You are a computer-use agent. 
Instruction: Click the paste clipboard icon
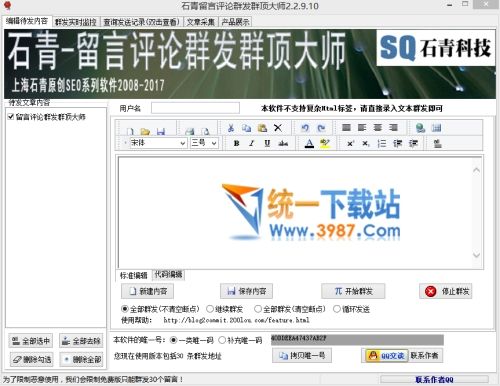pyautogui.click(x=262, y=128)
